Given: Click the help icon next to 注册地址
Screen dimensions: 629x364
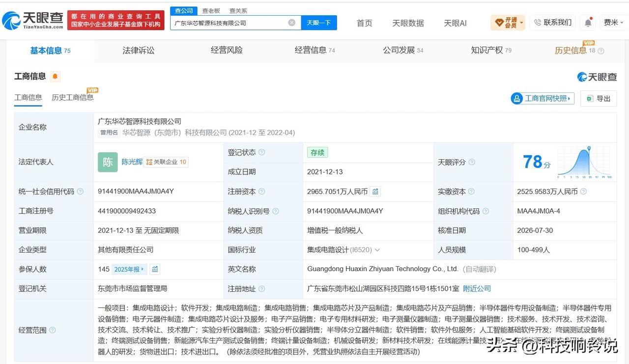Looking at the screenshot, I should tap(262, 288).
